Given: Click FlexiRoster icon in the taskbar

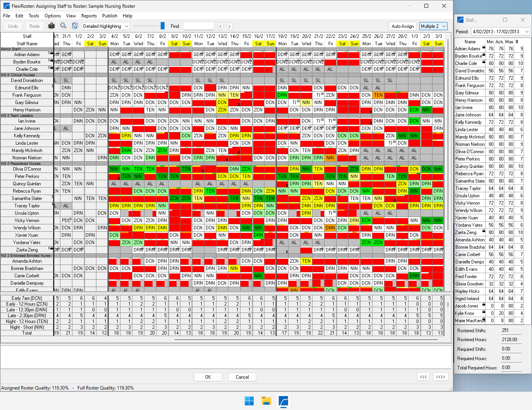Looking at the screenshot, I should click(284, 401).
